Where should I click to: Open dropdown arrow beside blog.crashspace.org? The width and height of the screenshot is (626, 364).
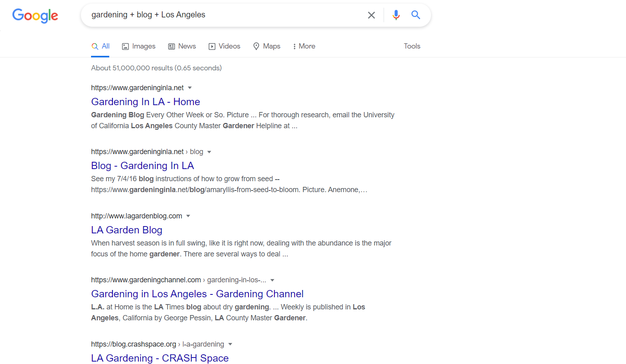[x=230, y=344]
